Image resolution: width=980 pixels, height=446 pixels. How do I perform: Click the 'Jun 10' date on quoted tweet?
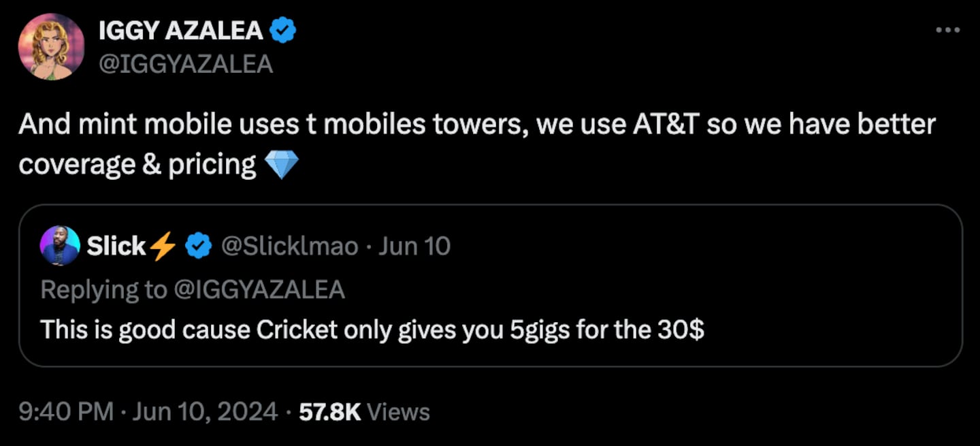[414, 246]
